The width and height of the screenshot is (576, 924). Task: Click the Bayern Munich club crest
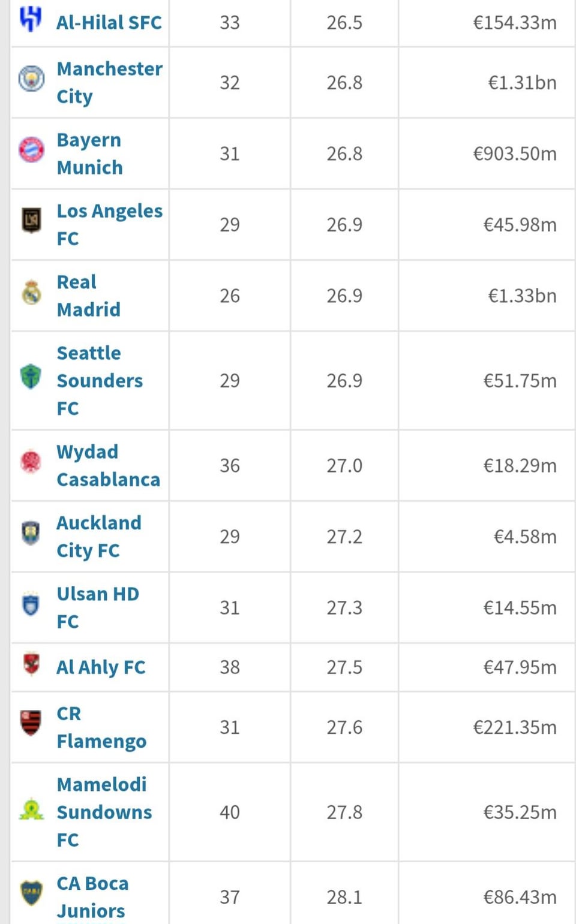[31, 150]
